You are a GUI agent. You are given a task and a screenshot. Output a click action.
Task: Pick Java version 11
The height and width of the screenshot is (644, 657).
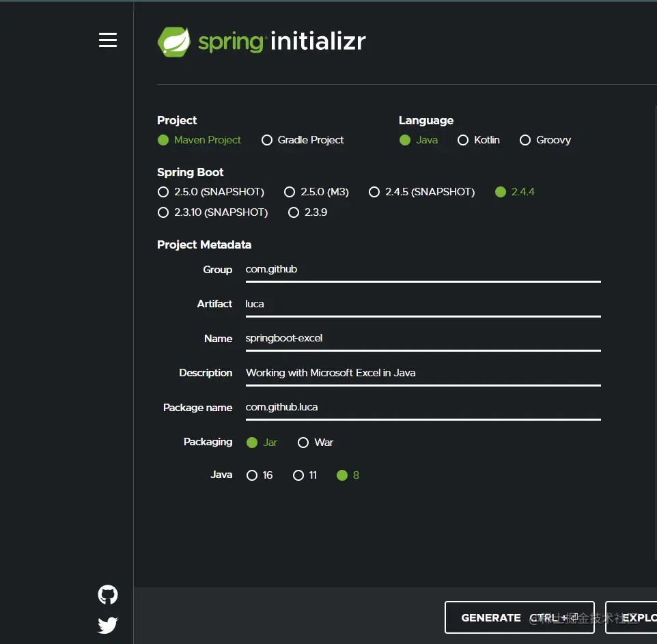pos(305,475)
